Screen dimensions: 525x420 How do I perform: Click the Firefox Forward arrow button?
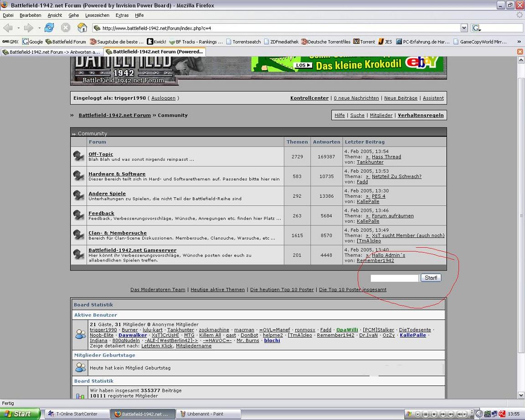pyautogui.click(x=29, y=28)
